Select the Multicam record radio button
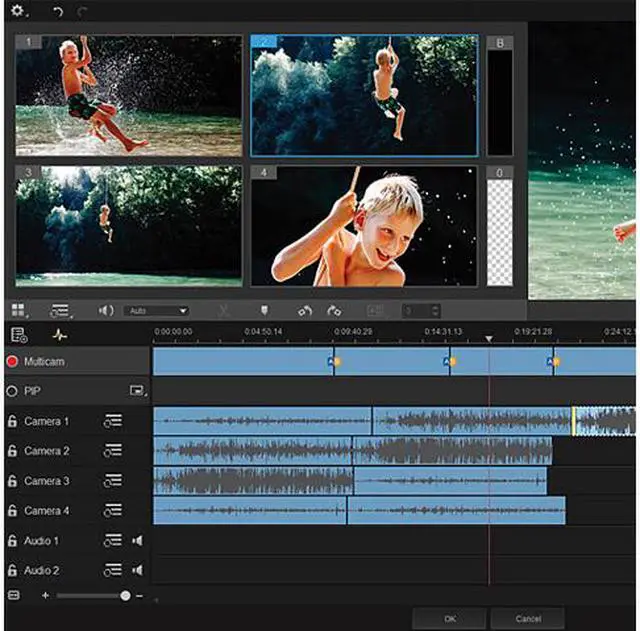 [x=12, y=362]
